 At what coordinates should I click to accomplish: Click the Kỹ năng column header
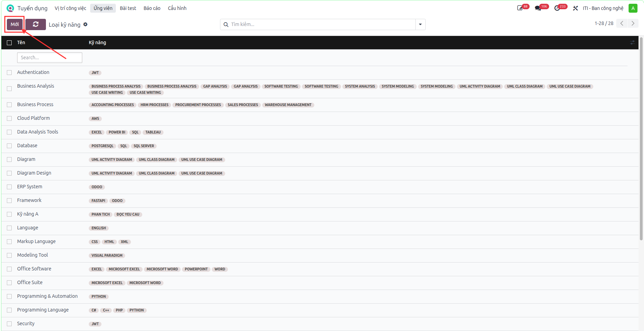tap(97, 42)
